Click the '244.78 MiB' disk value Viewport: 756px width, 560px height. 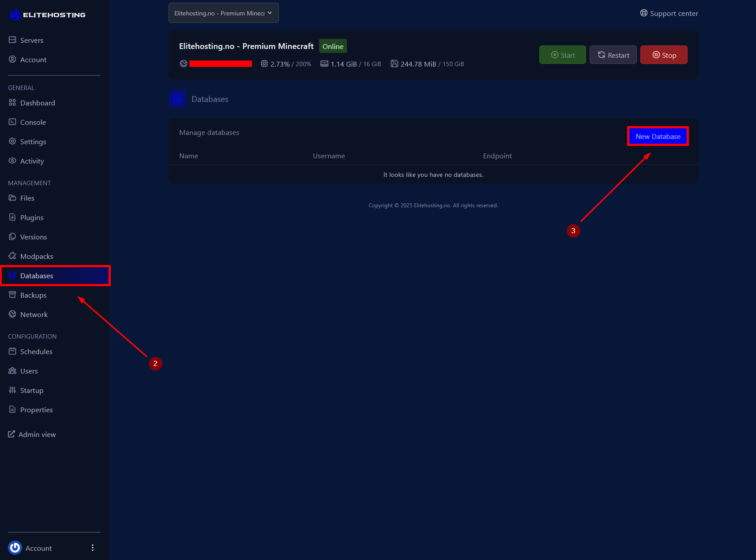(418, 64)
